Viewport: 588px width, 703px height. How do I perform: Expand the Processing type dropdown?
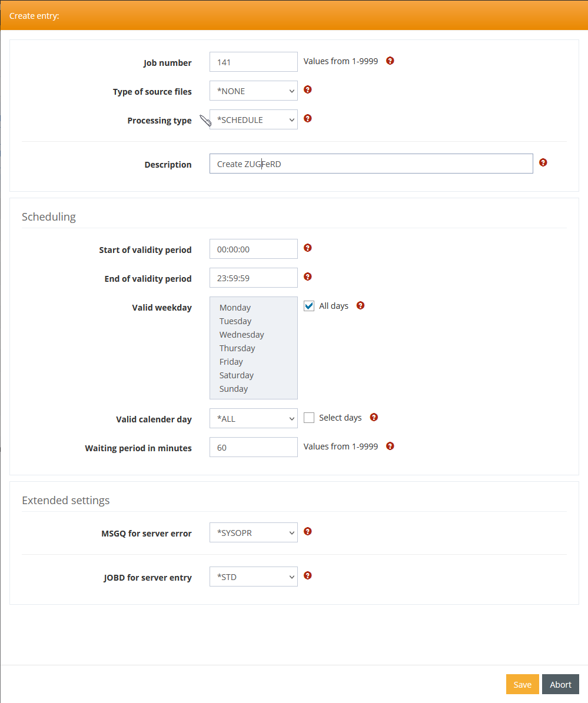pyautogui.click(x=254, y=120)
